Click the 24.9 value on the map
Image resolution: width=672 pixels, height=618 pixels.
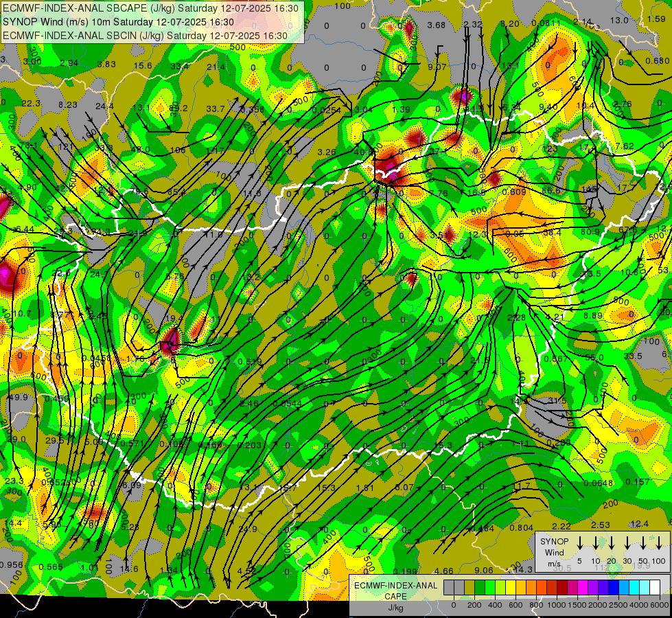point(248,529)
